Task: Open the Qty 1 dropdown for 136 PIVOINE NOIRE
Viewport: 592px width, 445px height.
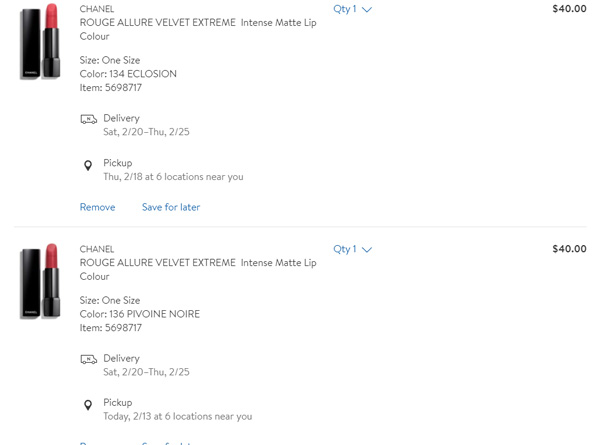Action: coord(352,249)
